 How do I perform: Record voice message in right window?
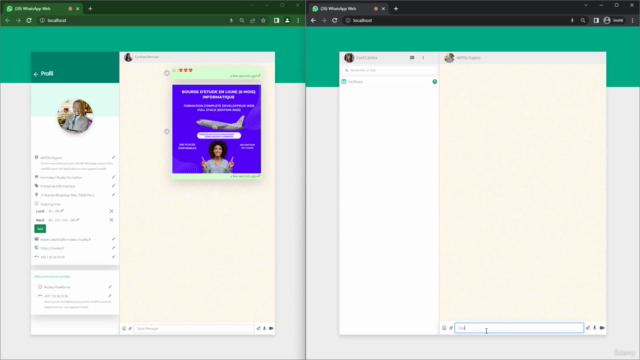595,328
